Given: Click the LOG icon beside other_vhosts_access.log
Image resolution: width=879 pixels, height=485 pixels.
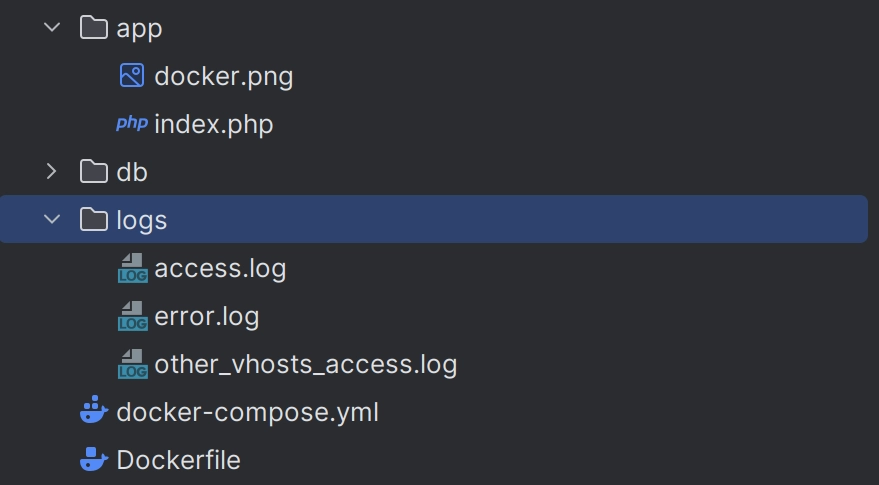Looking at the screenshot, I should coord(132,365).
